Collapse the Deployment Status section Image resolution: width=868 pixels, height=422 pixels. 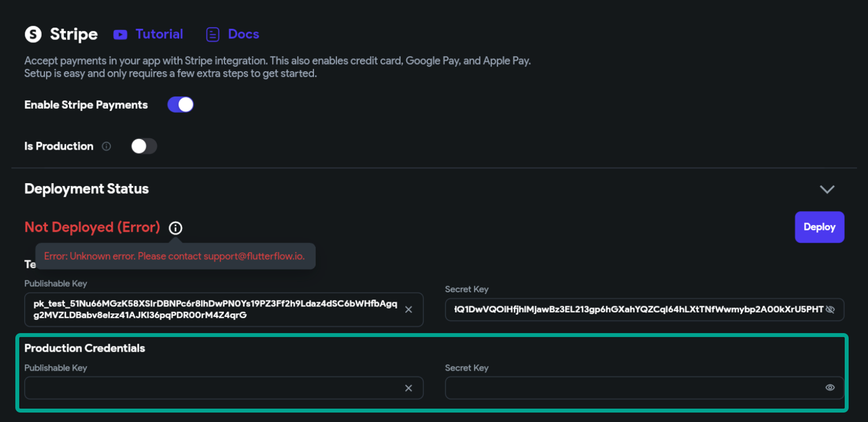click(x=827, y=189)
